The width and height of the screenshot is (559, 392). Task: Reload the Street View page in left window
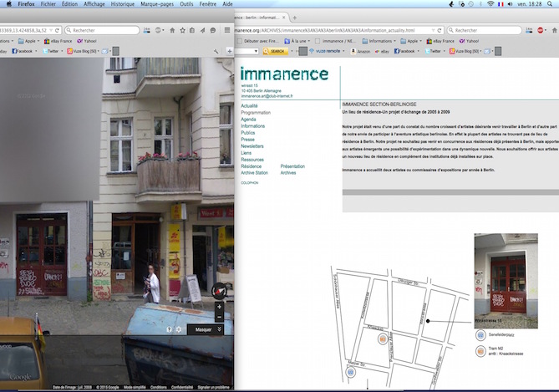(57, 30)
